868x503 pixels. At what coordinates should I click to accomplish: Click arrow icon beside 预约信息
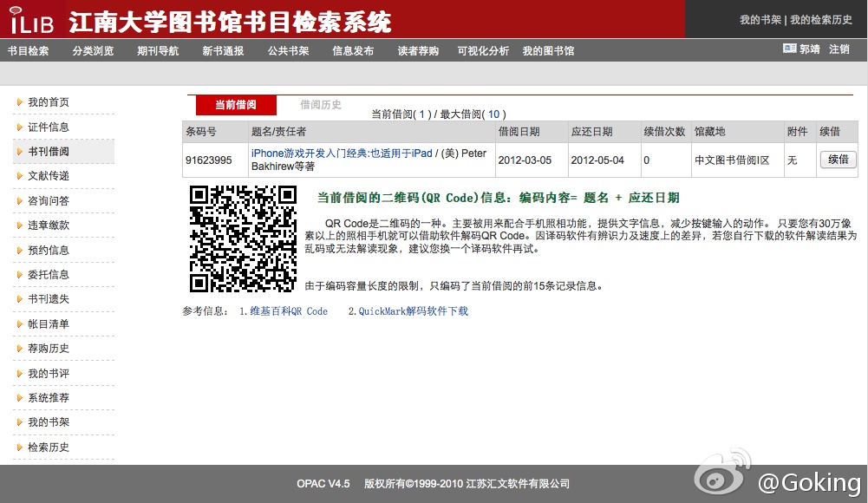(x=20, y=250)
